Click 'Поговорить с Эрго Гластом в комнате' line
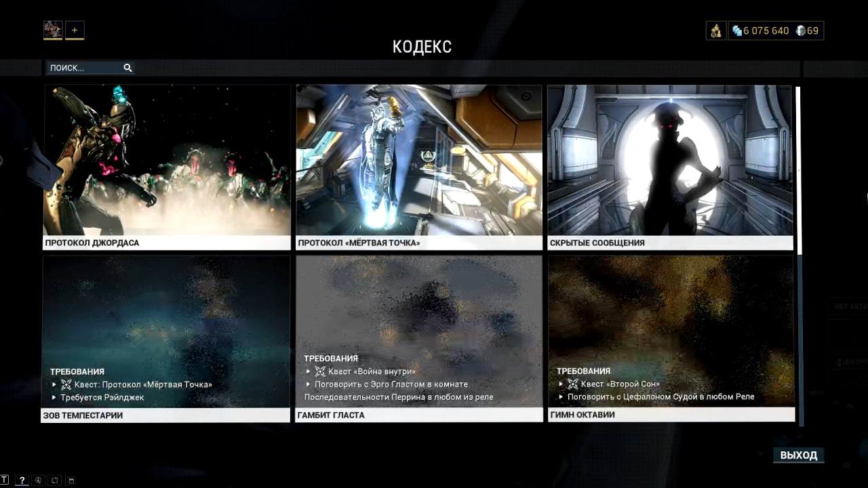The image size is (868, 488). (x=391, y=384)
